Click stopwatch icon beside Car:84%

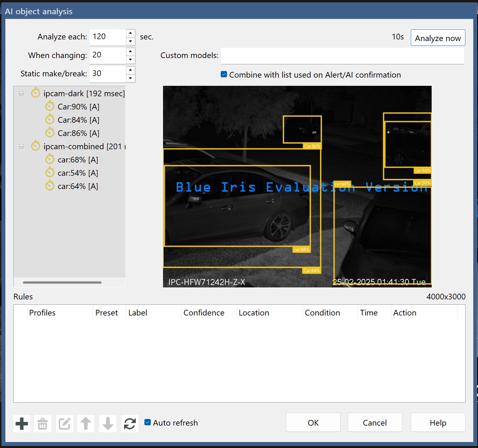tap(50, 120)
